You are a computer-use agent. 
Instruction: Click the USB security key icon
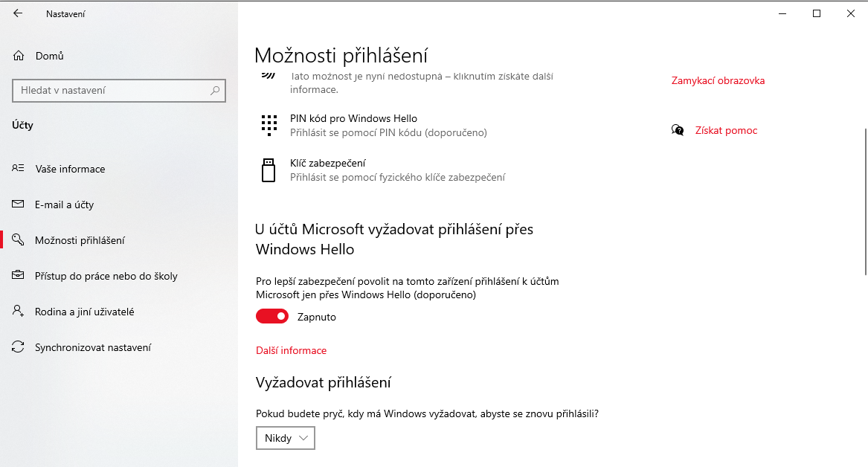point(269,170)
